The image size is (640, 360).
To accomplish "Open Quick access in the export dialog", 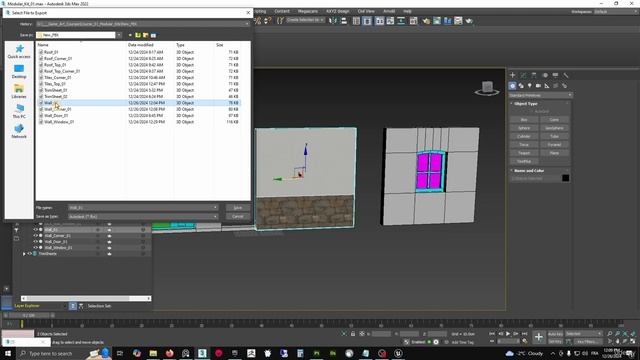I will (19, 51).
